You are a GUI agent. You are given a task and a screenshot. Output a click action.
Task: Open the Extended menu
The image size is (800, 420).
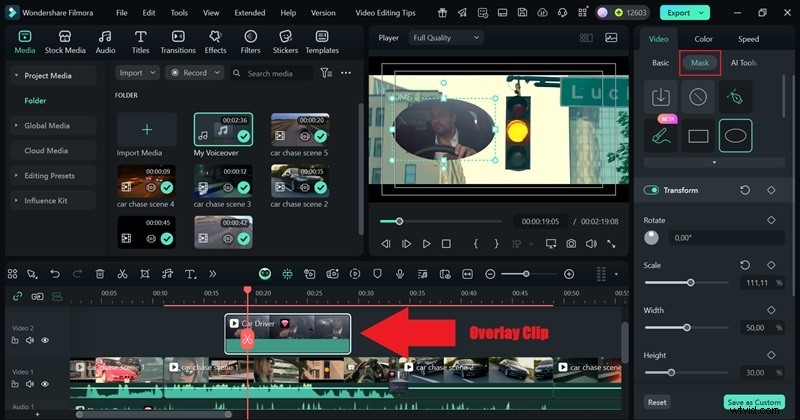click(249, 13)
